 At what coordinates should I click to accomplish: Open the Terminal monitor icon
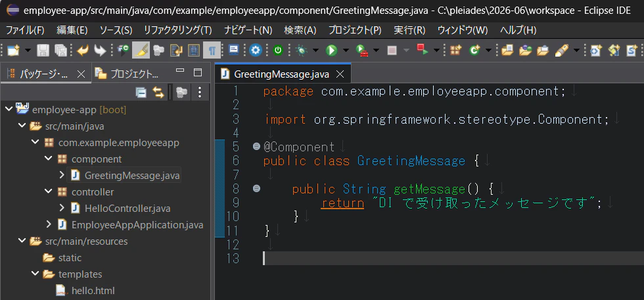point(234,50)
